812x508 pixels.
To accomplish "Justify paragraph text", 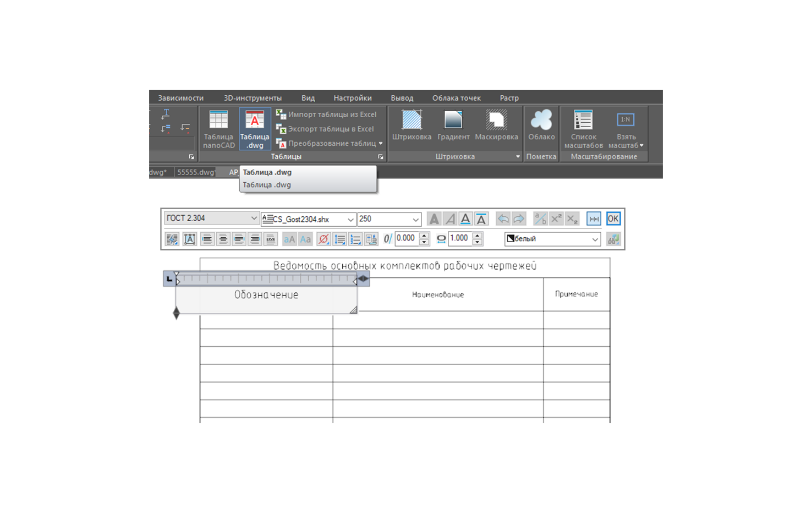I will coord(255,239).
